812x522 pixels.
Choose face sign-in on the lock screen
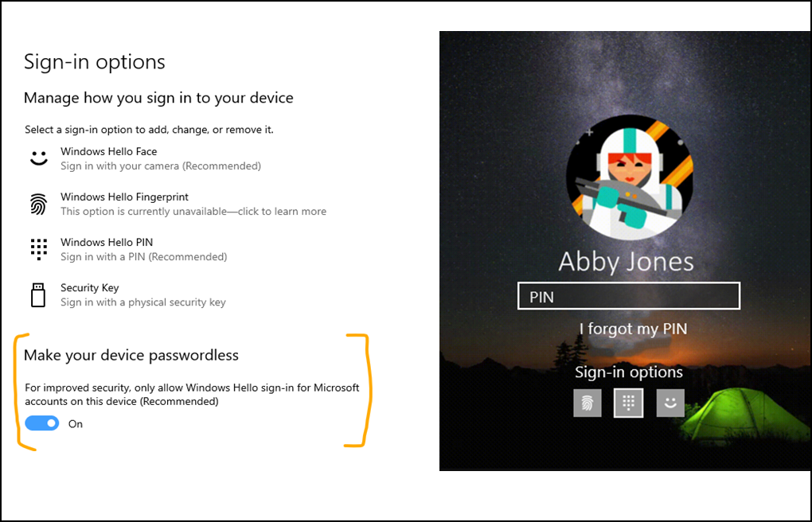click(670, 403)
